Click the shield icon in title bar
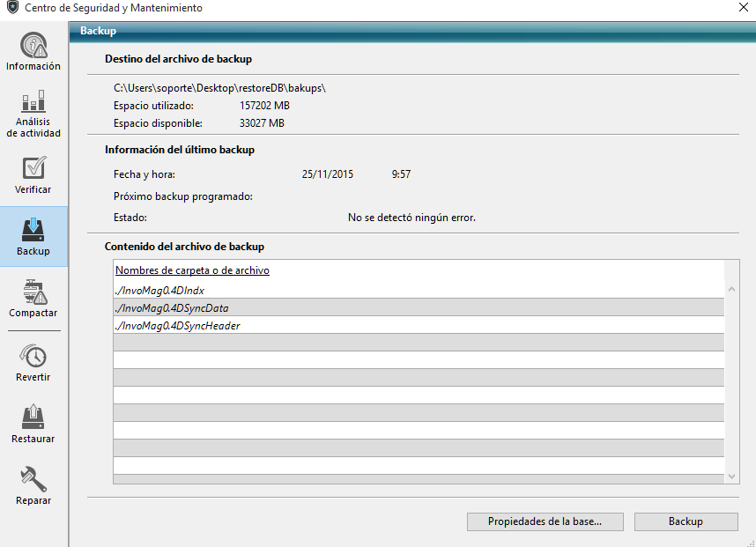The image size is (756, 547). 11,8
